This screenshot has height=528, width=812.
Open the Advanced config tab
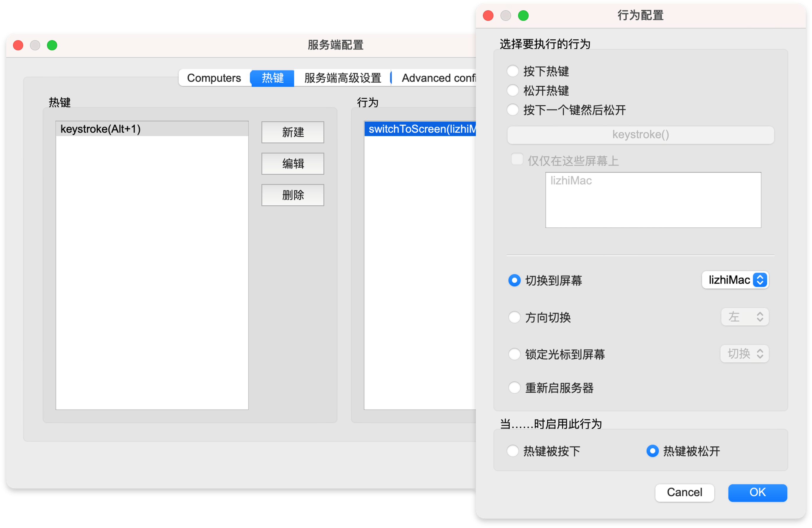[433, 78]
